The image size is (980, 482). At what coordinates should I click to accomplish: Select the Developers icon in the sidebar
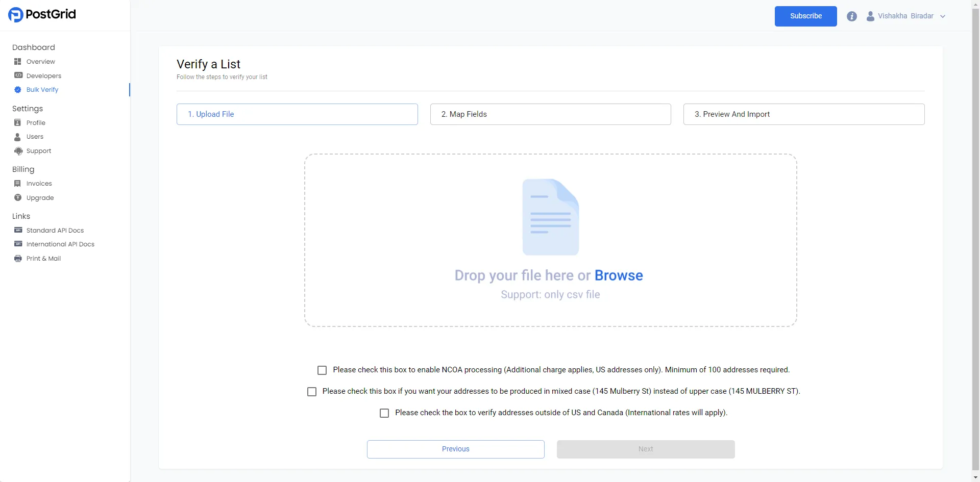click(x=18, y=75)
